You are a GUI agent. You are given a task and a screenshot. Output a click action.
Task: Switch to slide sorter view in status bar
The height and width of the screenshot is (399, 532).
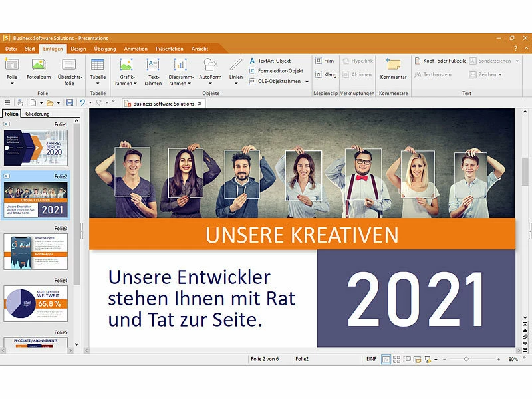pos(396,359)
